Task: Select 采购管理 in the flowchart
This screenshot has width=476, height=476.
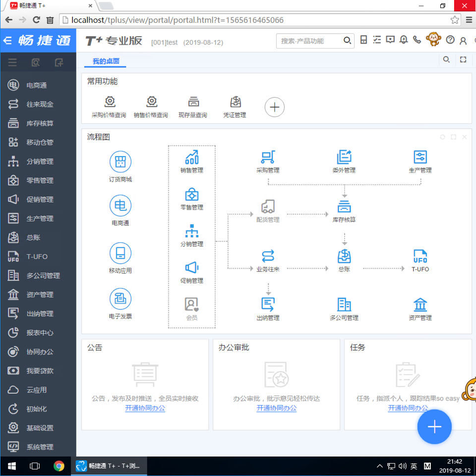Action: coord(268,159)
